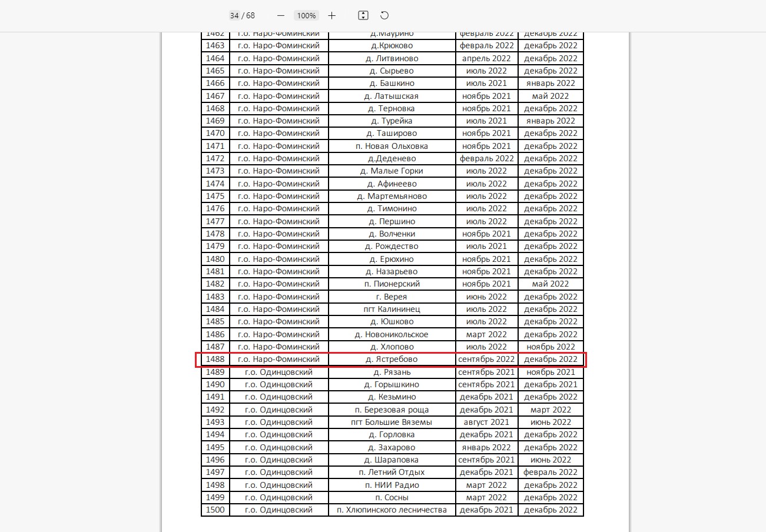766x532 pixels.
Task: Select "п. Пионерский" cell
Action: pyautogui.click(x=392, y=284)
